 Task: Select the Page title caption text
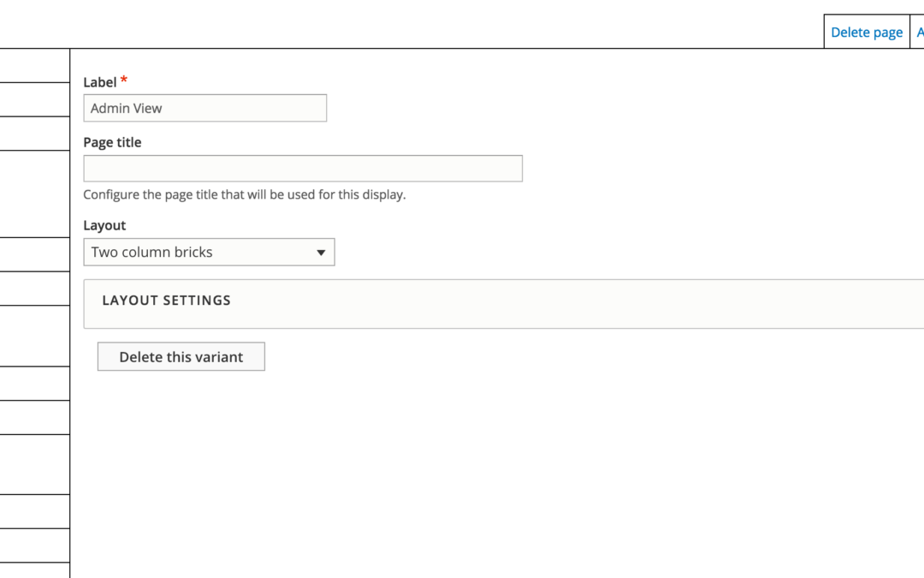coord(112,142)
